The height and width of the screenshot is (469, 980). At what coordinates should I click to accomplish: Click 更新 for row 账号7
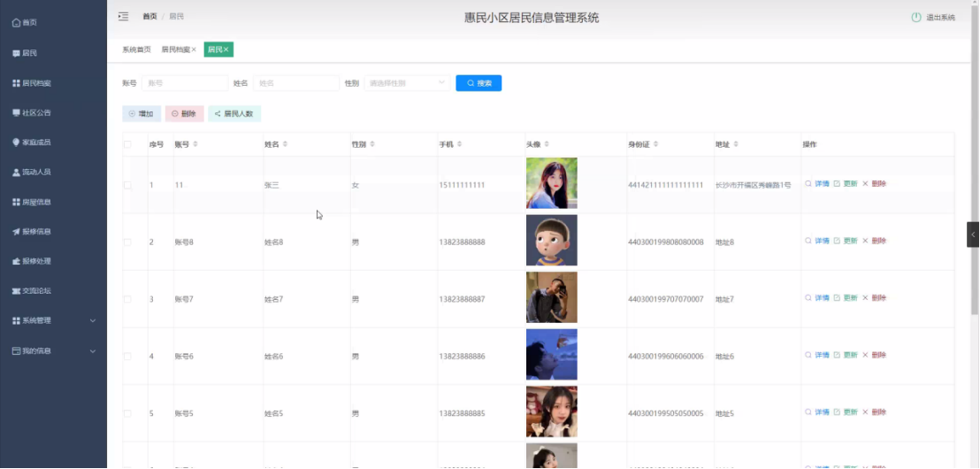click(x=846, y=298)
